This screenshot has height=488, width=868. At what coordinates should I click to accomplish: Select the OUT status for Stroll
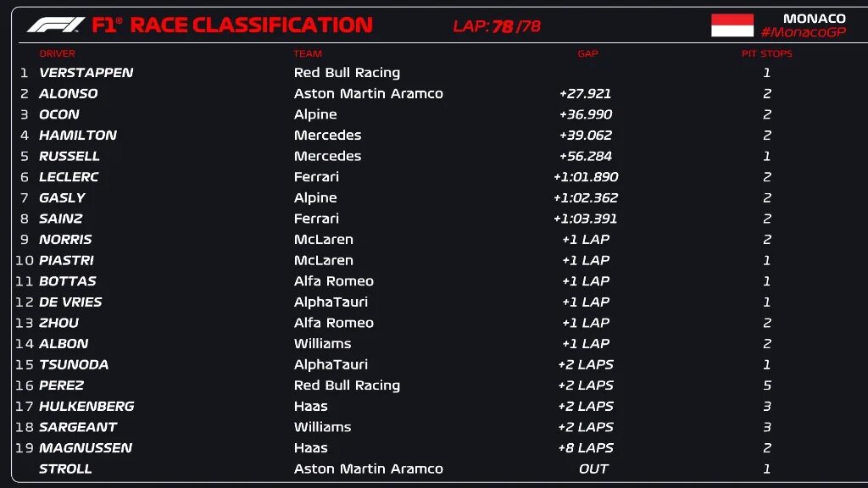tap(593, 469)
